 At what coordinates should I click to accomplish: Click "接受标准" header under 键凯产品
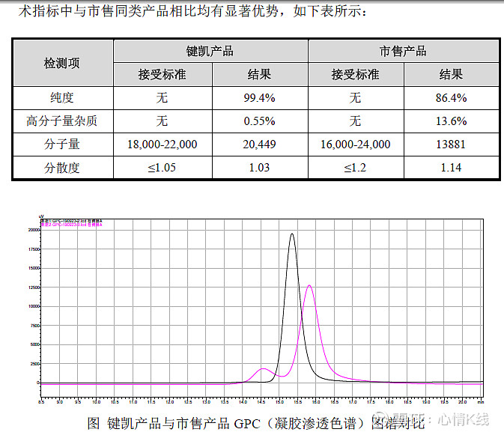tap(163, 75)
